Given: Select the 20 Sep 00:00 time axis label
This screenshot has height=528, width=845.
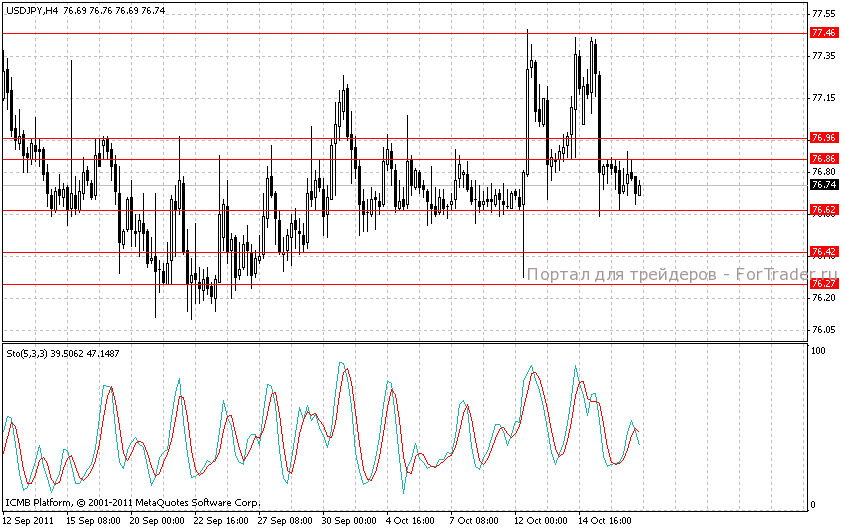Looking at the screenshot, I should point(157,520).
